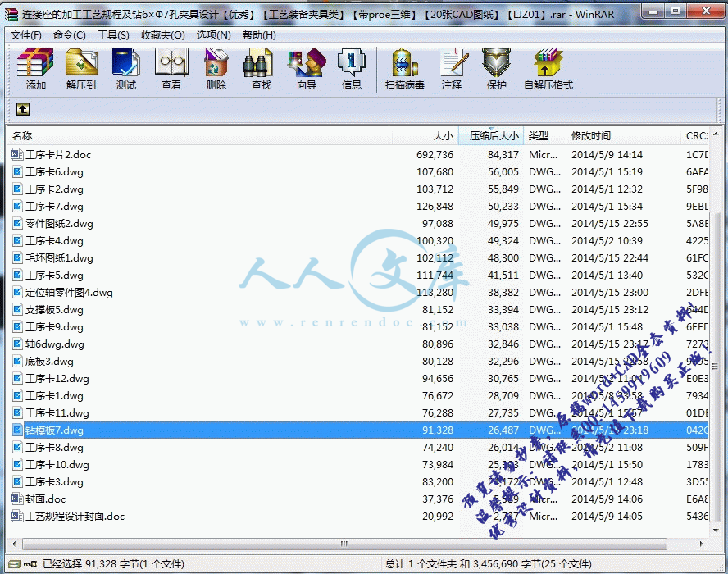The width and height of the screenshot is (728, 574).
Task: Click the horizontal scrollbar right arrow
Action: pyautogui.click(x=701, y=544)
